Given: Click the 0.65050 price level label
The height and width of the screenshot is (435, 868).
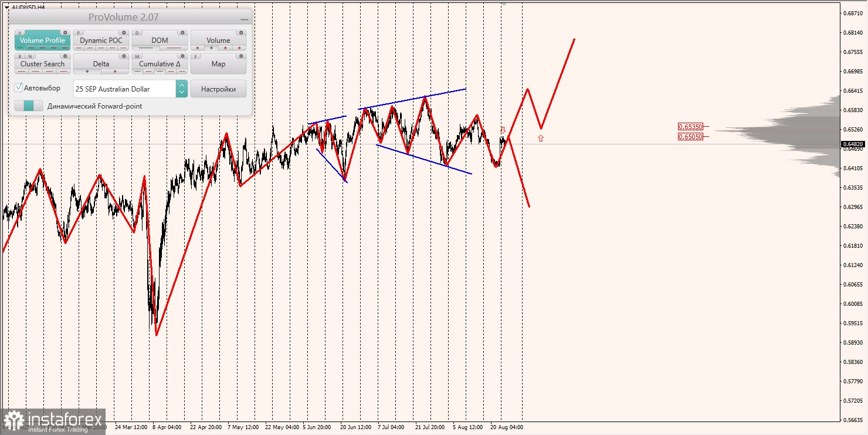Looking at the screenshot, I should [x=690, y=136].
